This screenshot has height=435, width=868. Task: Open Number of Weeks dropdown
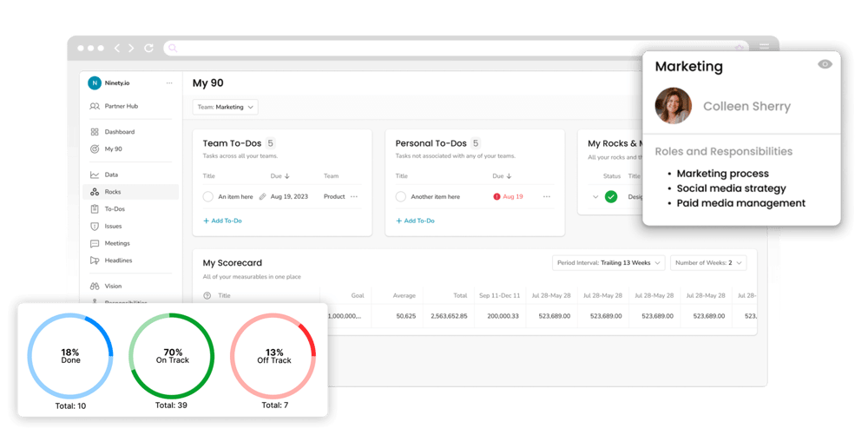(708, 263)
